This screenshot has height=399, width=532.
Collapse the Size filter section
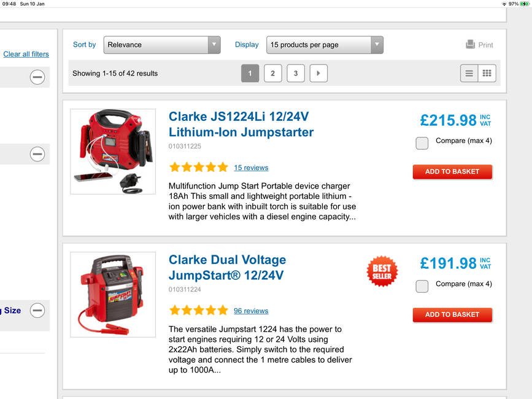[37, 310]
